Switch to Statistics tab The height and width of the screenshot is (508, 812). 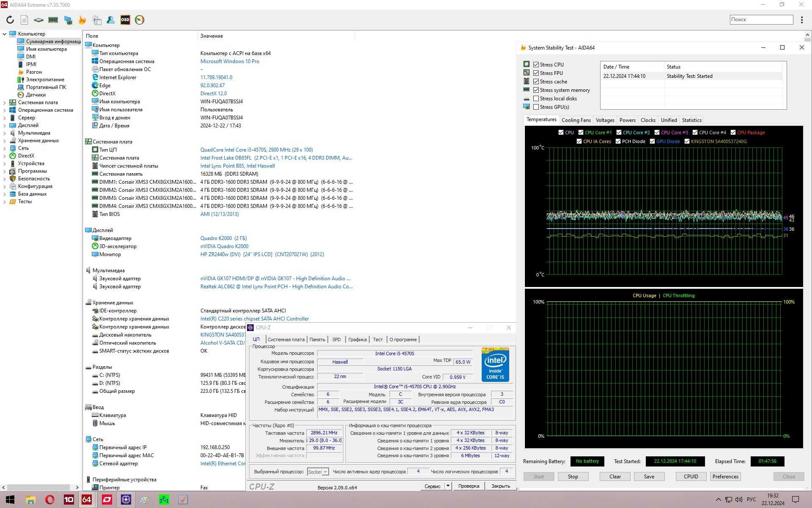click(691, 120)
